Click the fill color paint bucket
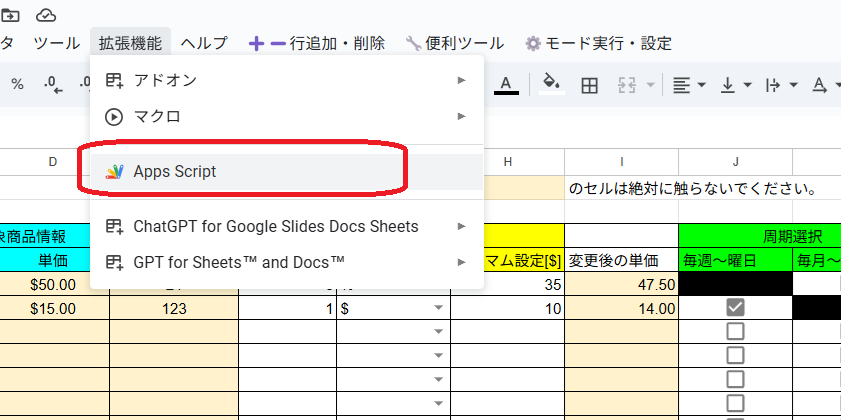Image resolution: width=841 pixels, height=420 pixels. pyautogui.click(x=552, y=84)
